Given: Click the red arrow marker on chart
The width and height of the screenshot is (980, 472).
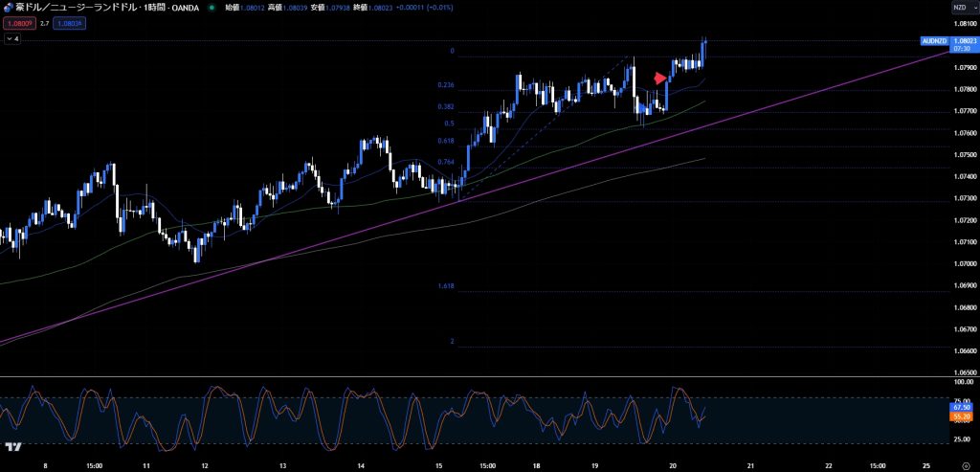Looking at the screenshot, I should point(659,78).
